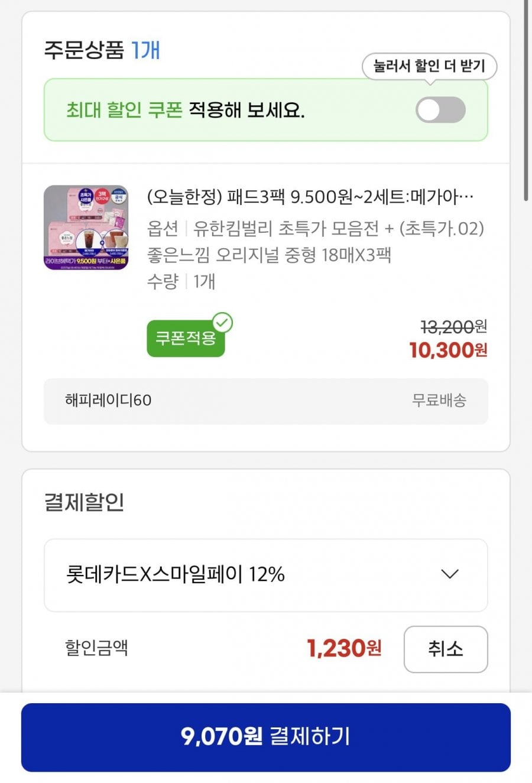Tap the discounted price 10,300원
Image resolution: width=532 pixels, height=783 pixels.
tap(448, 350)
